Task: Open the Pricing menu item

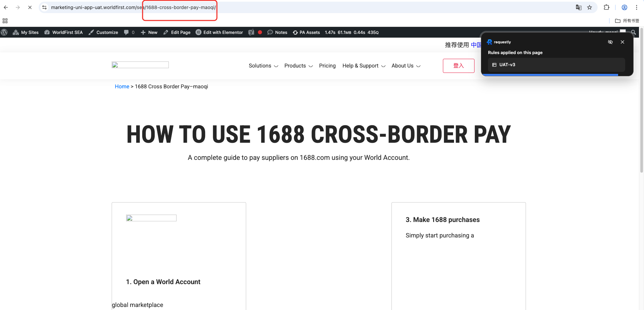Action: pyautogui.click(x=327, y=66)
